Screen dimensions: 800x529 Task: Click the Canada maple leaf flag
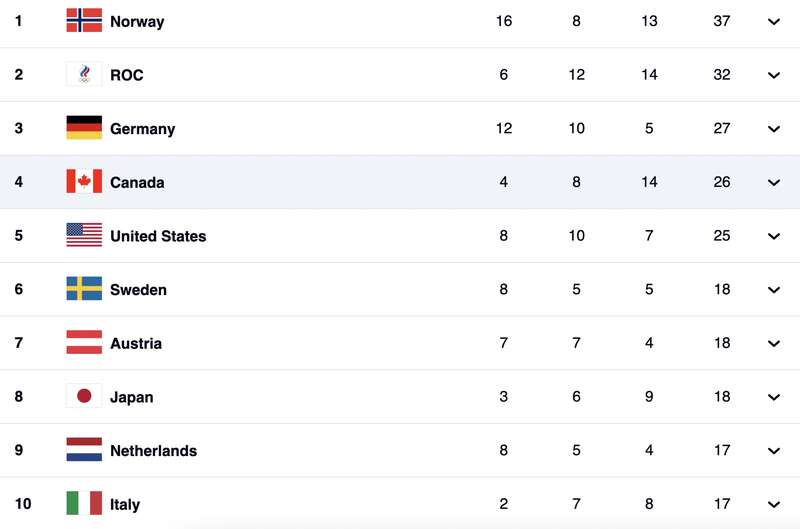pyautogui.click(x=84, y=182)
